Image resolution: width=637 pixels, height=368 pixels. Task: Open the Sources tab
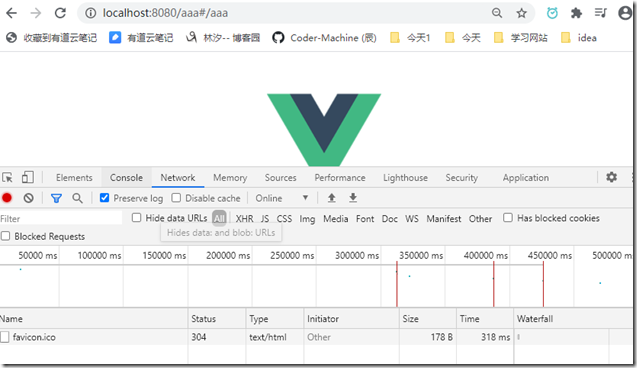[x=280, y=178]
